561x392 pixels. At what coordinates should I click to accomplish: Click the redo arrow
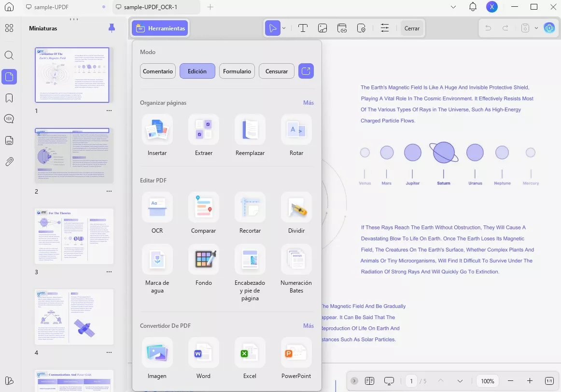tap(505, 28)
